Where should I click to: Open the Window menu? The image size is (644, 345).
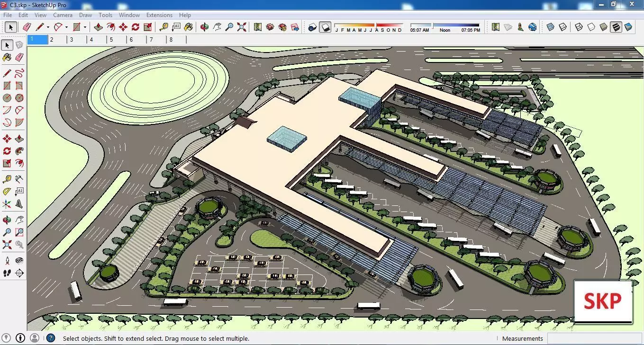point(129,15)
